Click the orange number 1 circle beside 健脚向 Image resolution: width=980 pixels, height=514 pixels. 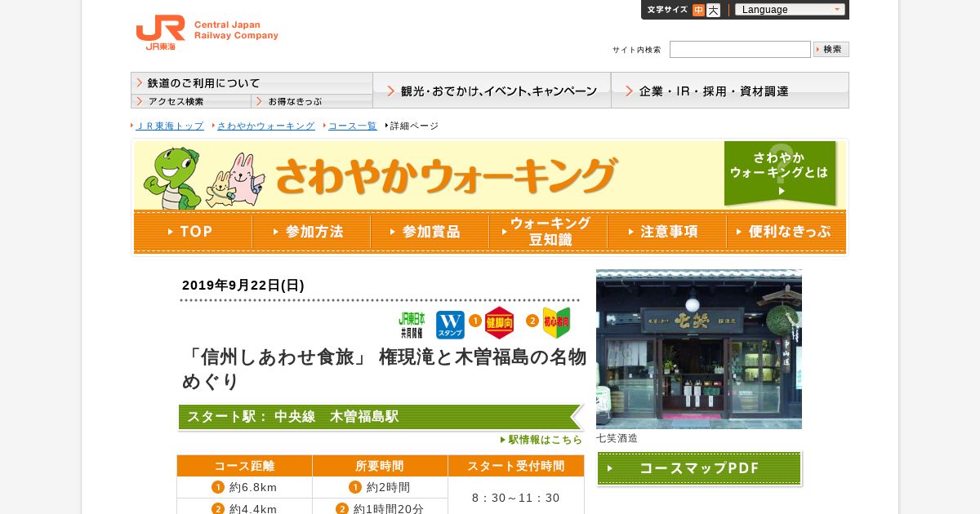[x=475, y=321]
